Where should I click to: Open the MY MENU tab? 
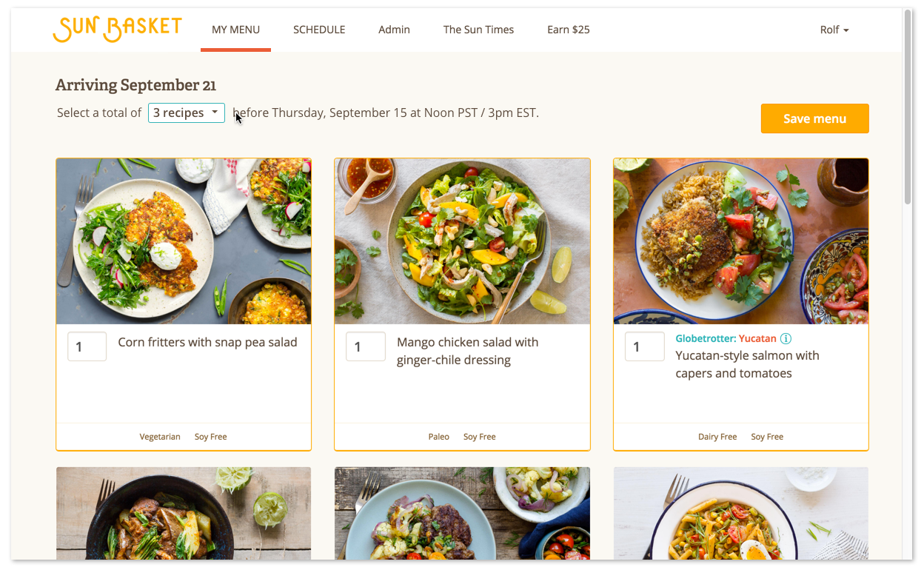click(x=235, y=30)
